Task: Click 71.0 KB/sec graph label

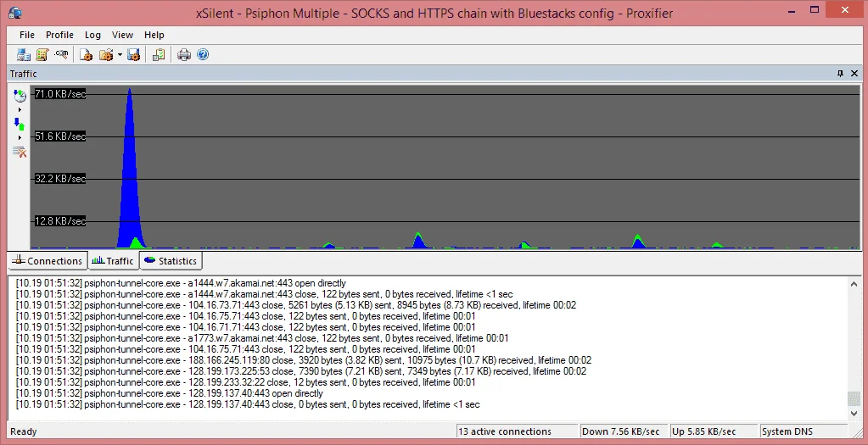Action: click(59, 94)
